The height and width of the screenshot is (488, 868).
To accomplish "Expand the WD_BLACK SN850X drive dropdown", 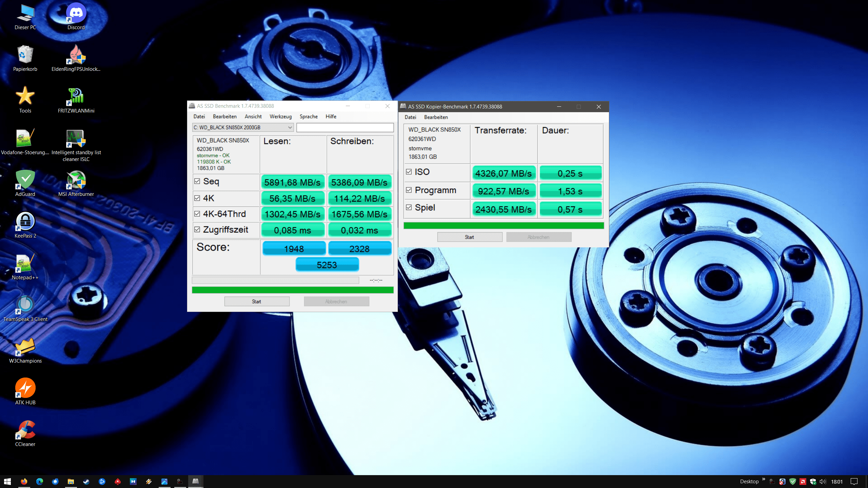I will click(x=290, y=127).
